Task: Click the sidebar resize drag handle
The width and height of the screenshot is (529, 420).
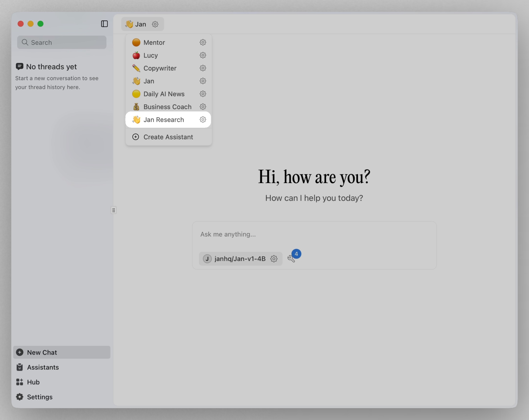Action: coord(114,210)
